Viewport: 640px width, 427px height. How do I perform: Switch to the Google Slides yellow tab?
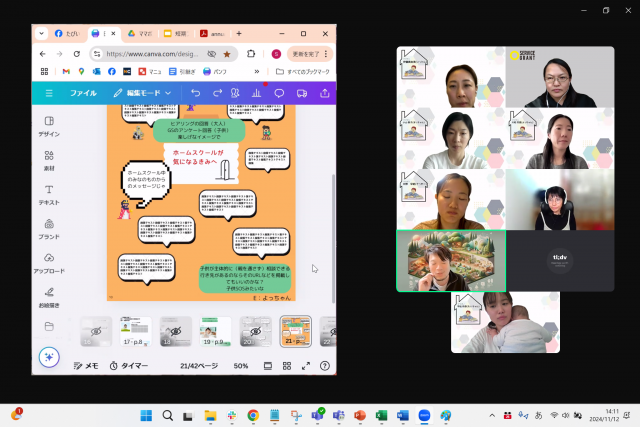coord(176,33)
